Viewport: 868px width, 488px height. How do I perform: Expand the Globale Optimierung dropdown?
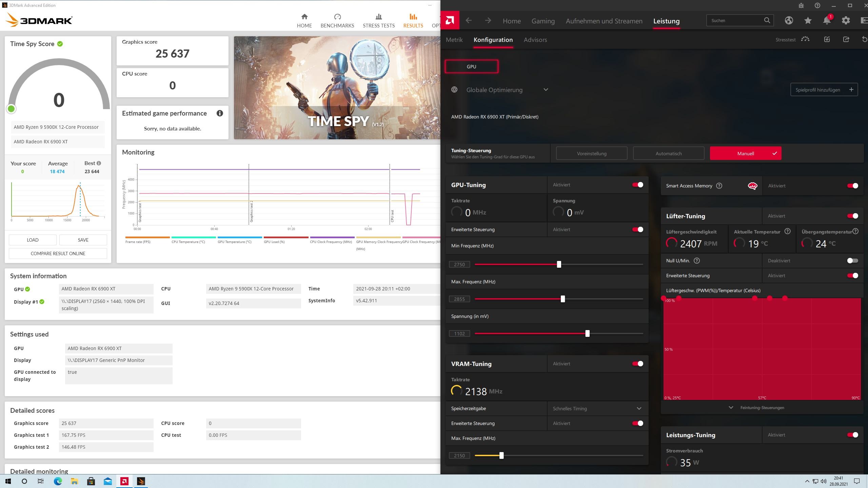point(546,90)
